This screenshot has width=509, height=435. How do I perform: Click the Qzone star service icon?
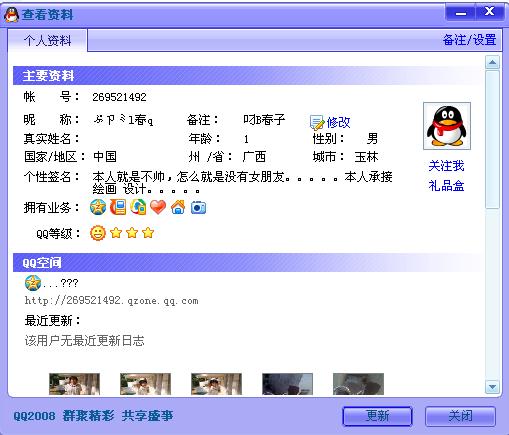[98, 207]
